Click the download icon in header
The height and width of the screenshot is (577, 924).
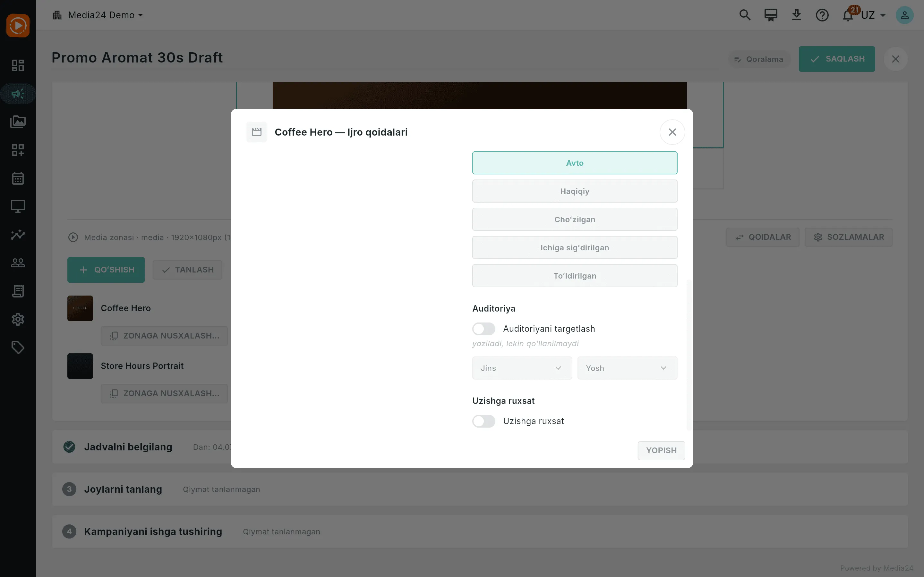[797, 15]
